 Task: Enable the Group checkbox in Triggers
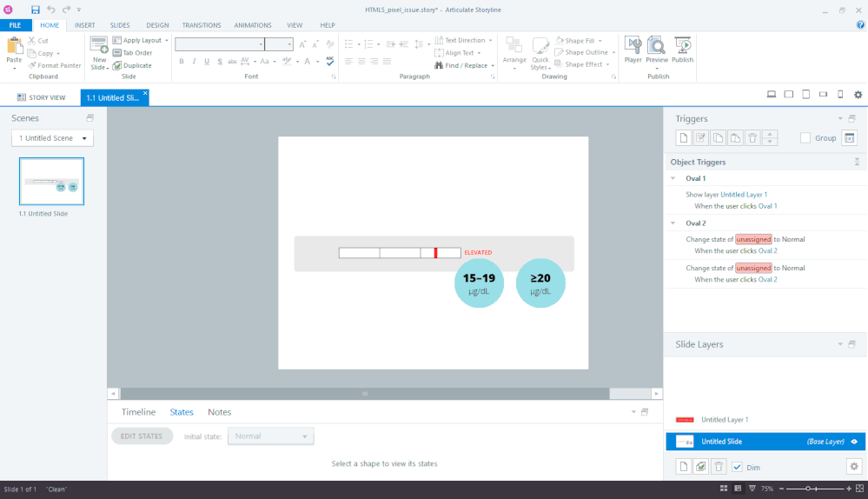[805, 138]
